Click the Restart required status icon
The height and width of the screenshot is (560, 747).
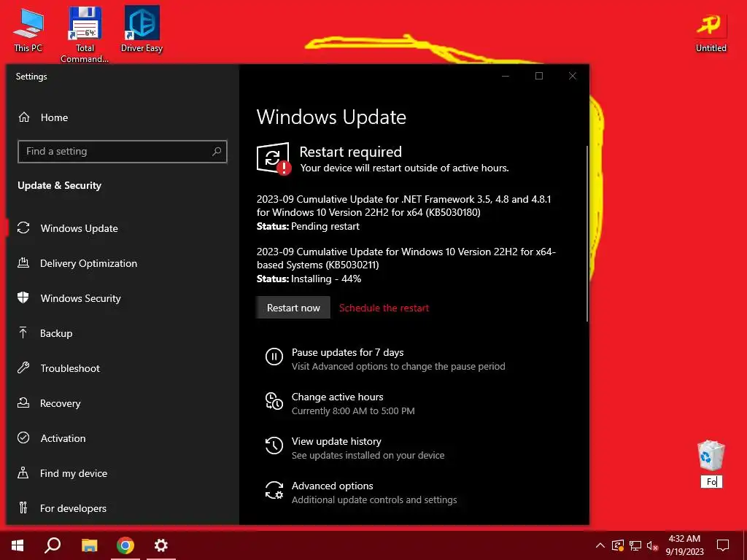tap(274, 158)
